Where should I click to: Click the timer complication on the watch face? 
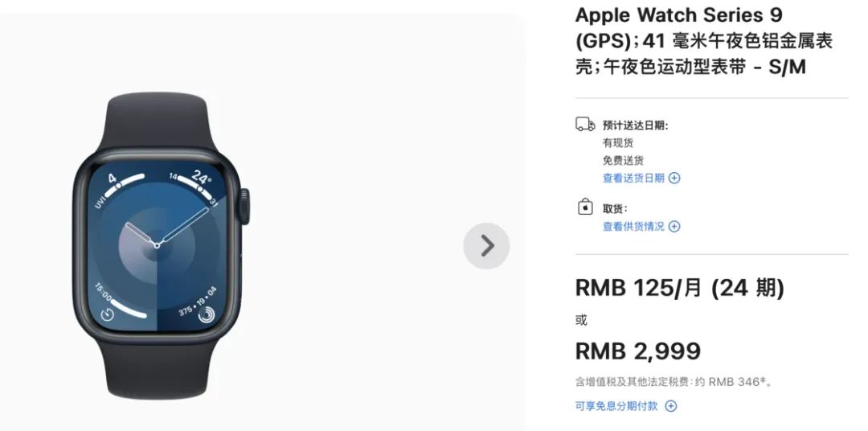point(108,314)
